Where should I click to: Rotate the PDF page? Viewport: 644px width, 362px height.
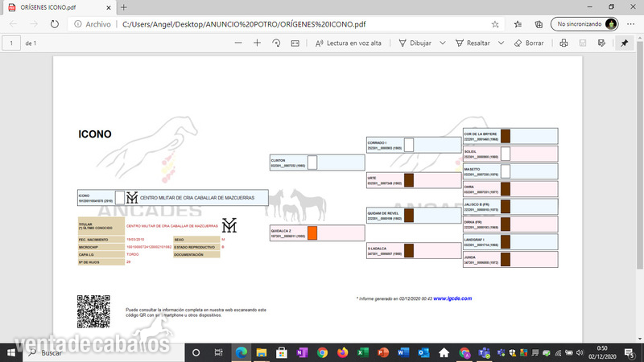tap(276, 43)
